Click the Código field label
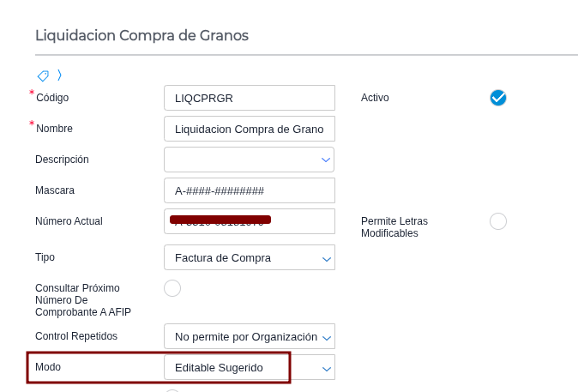The width and height of the screenshot is (578, 392). (52, 98)
